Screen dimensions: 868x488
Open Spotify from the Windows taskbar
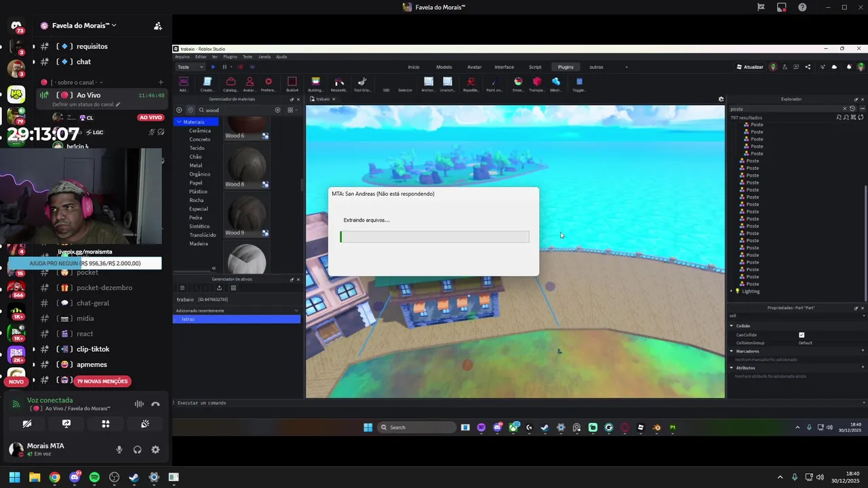tap(94, 477)
